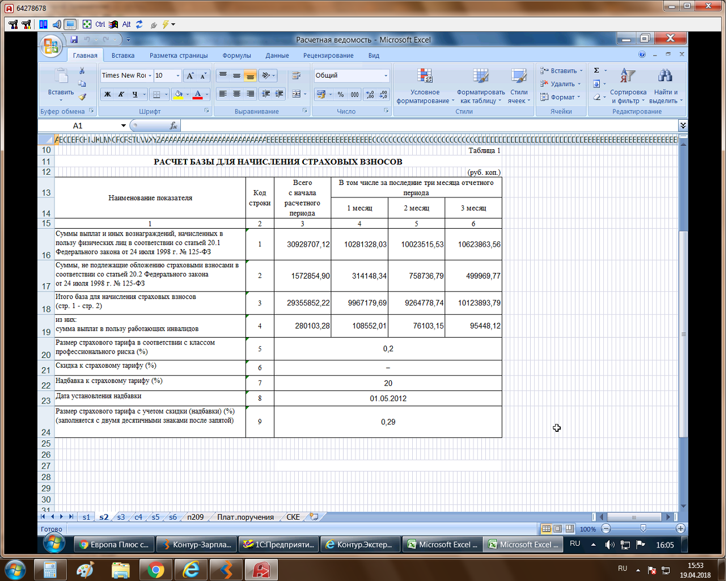Decrease font size with the small A
The image size is (728, 581).
pyautogui.click(x=203, y=75)
